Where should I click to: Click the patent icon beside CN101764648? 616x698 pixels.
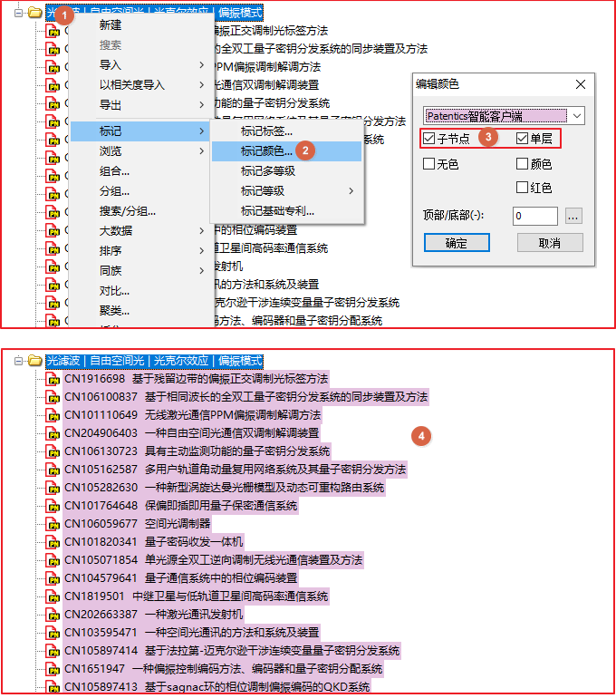coord(53,506)
